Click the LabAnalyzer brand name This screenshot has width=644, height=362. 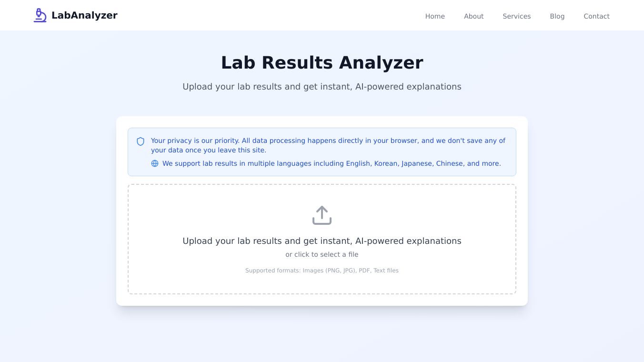coord(84,15)
